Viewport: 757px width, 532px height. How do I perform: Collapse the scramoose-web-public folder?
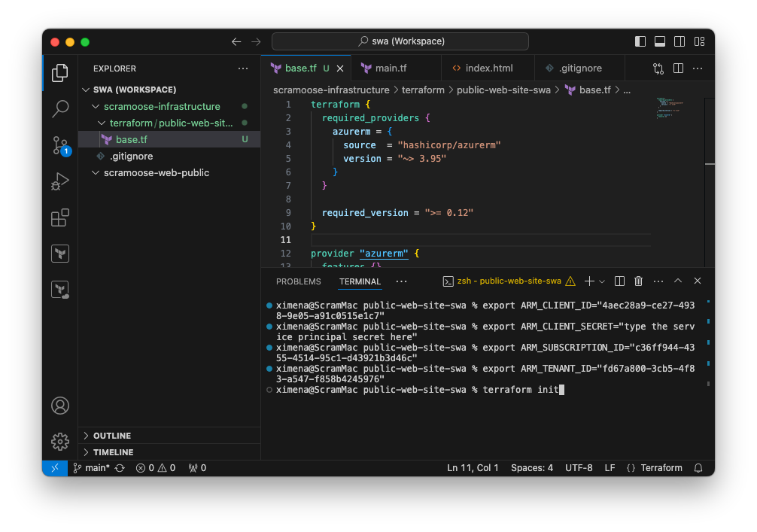pyautogui.click(x=169, y=173)
